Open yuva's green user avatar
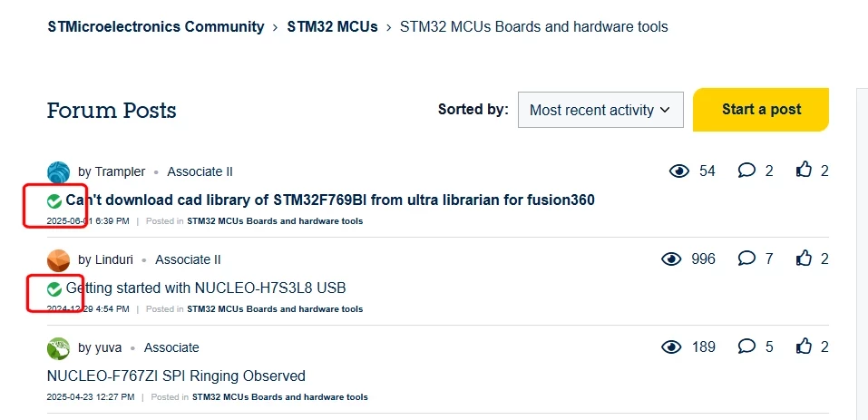The image size is (868, 420). [59, 348]
